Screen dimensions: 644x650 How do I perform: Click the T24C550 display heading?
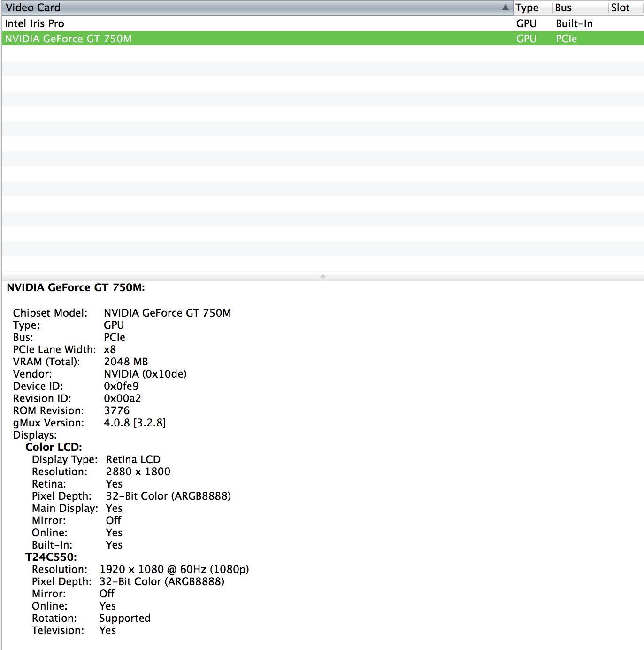tap(51, 557)
